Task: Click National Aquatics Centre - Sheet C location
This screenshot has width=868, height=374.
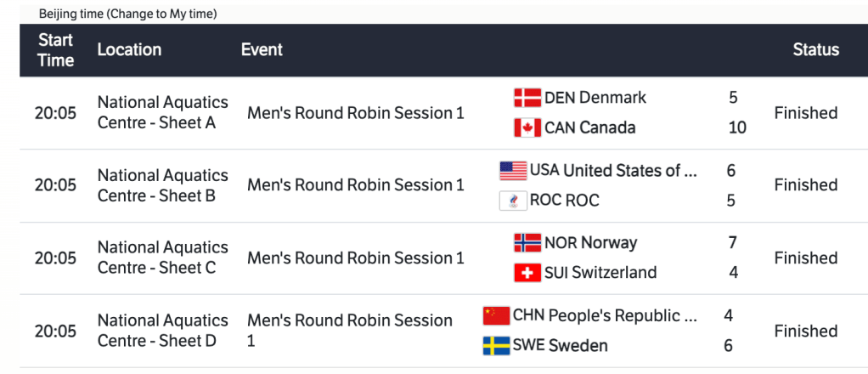Action: (x=162, y=258)
